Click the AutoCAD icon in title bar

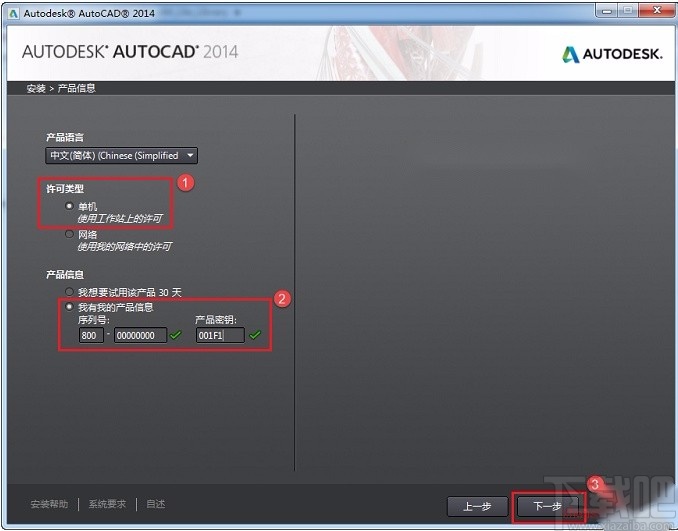[x=14, y=13]
